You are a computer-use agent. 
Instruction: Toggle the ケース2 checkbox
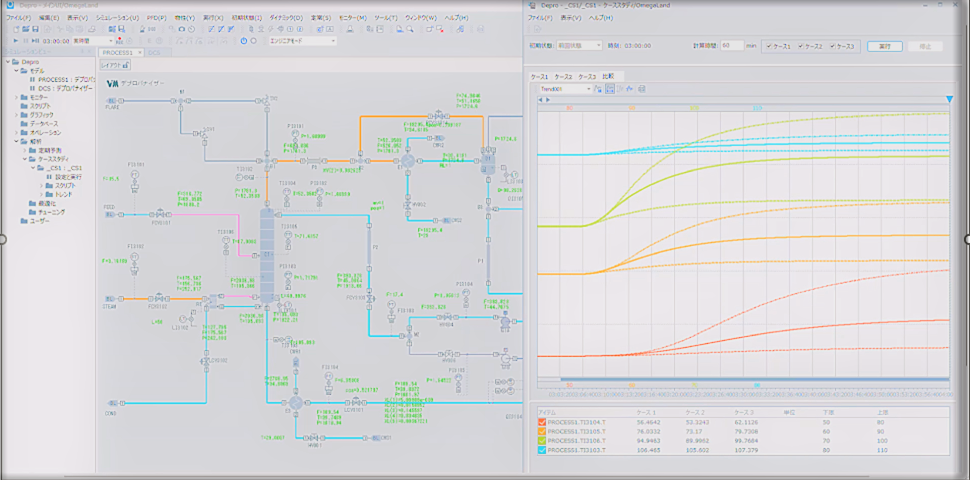tap(802, 46)
